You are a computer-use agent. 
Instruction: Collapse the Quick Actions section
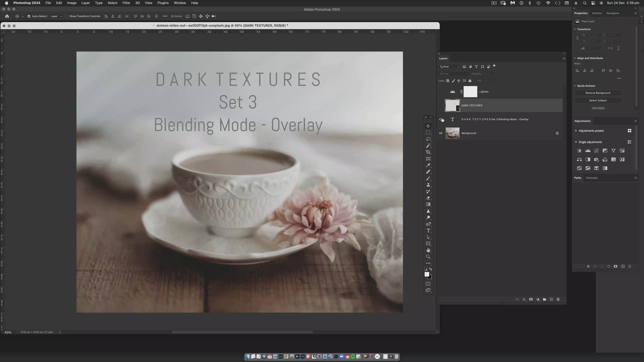pos(575,86)
